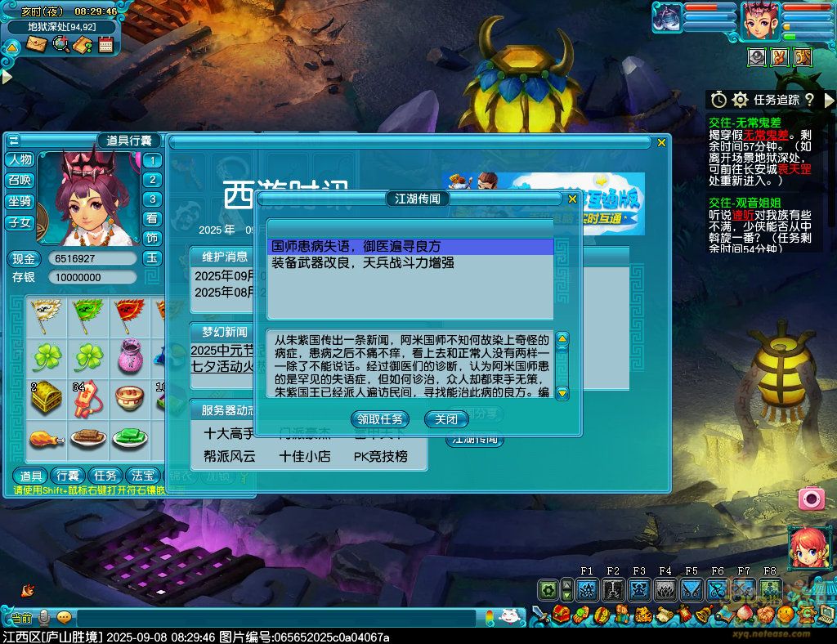Select the 召唤 tab in inventory panel
837x644 pixels.
coord(20,180)
